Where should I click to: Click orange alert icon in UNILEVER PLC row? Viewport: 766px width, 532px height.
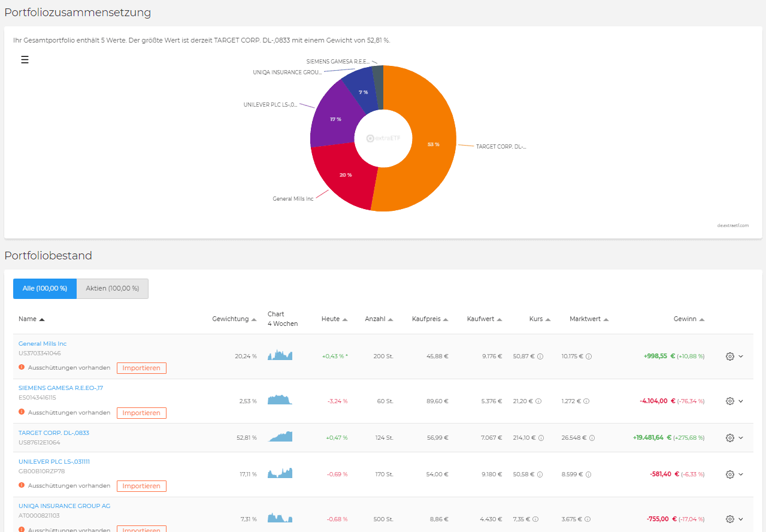pyautogui.click(x=22, y=485)
